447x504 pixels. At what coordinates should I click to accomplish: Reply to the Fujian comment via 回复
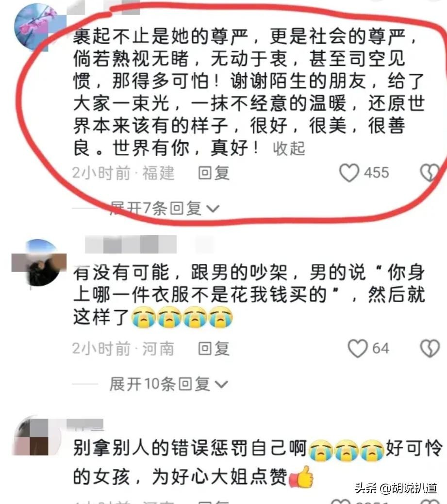pos(214,173)
